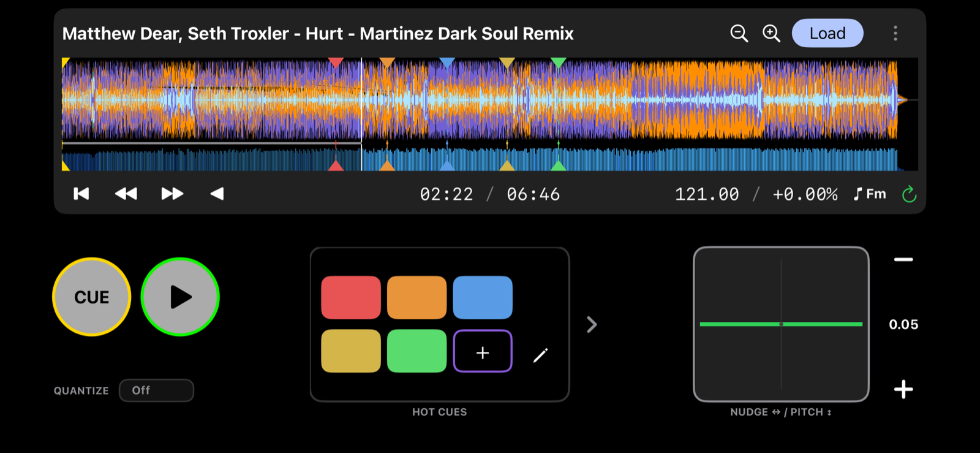The height and width of the screenshot is (453, 980).
Task: Trigger the green hot cue pad
Action: coord(417,351)
